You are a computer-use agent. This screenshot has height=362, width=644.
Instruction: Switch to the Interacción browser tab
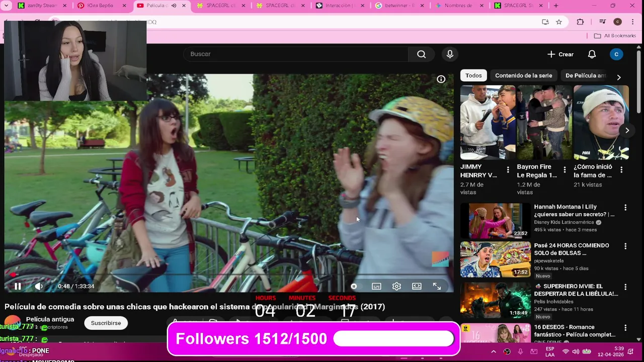click(341, 6)
